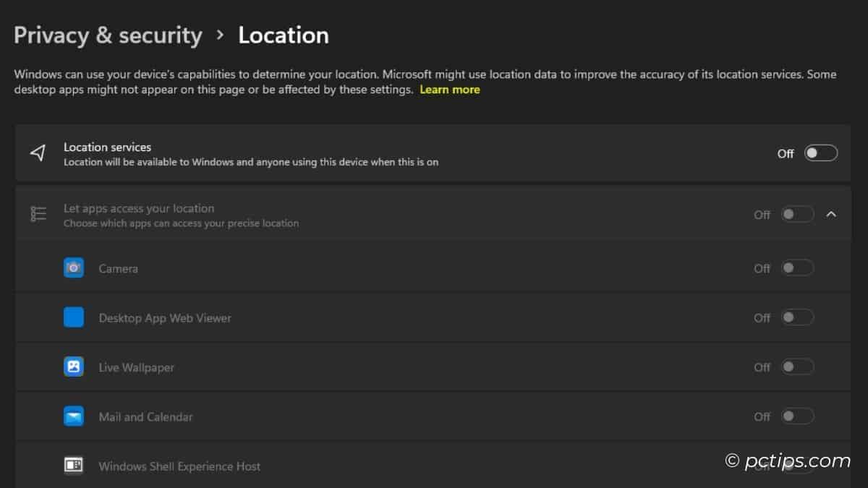Open the Learn more link

click(x=450, y=90)
